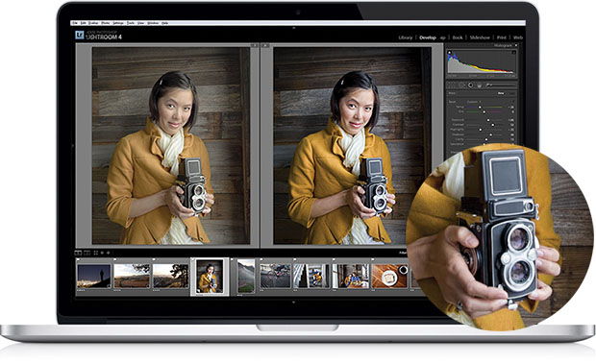596x364 pixels.
Task: Click the After pane header icon
Action: coord(265,45)
